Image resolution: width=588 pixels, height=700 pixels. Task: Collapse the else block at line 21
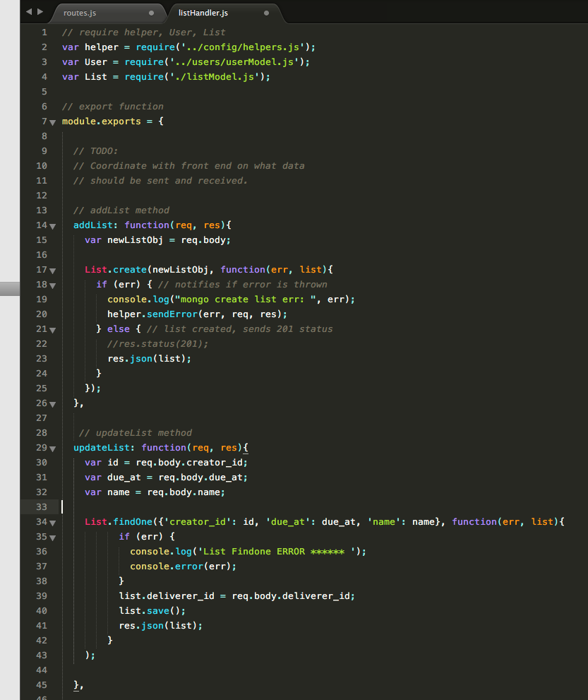point(52,328)
